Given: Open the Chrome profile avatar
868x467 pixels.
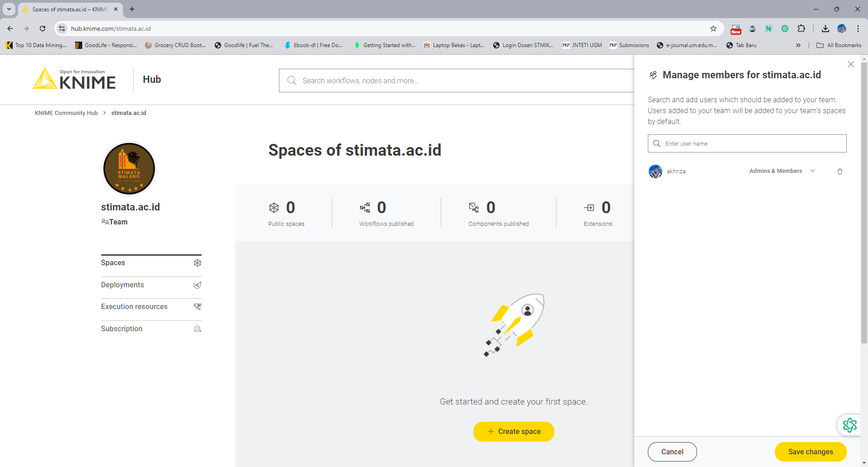Looking at the screenshot, I should click(842, 29).
